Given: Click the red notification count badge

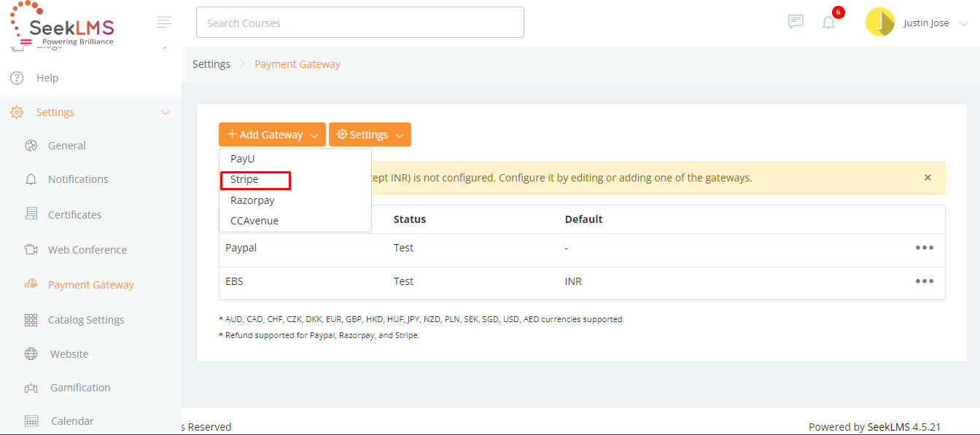Looking at the screenshot, I should click(838, 12).
